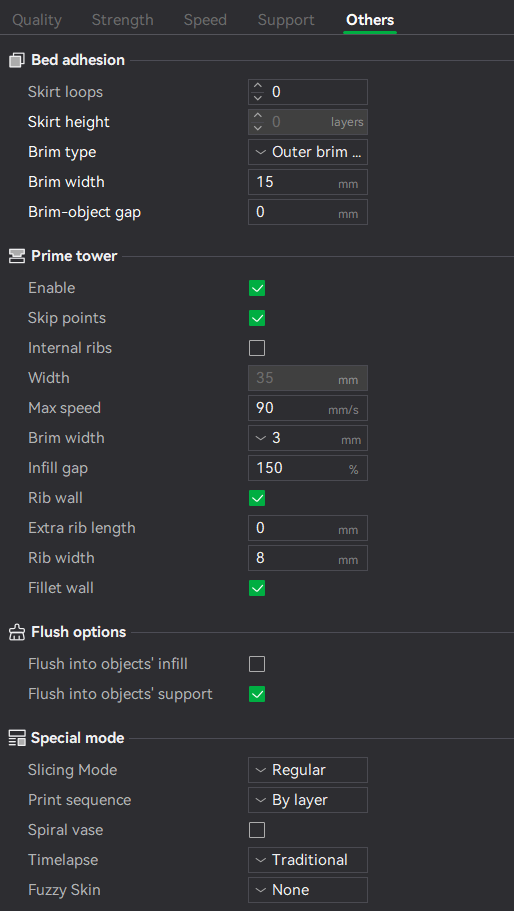Switch to the Quality tab
Viewport: 514px width, 911px height.
click(37, 20)
